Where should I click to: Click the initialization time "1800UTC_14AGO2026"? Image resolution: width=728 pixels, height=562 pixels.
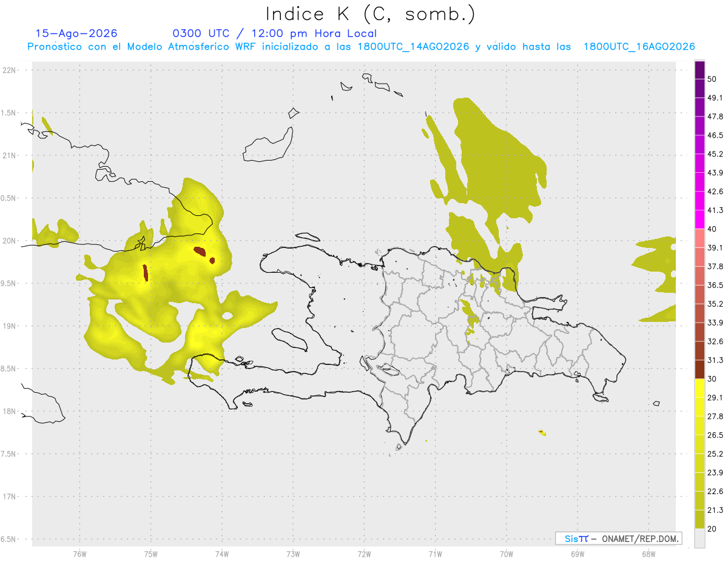413,47
